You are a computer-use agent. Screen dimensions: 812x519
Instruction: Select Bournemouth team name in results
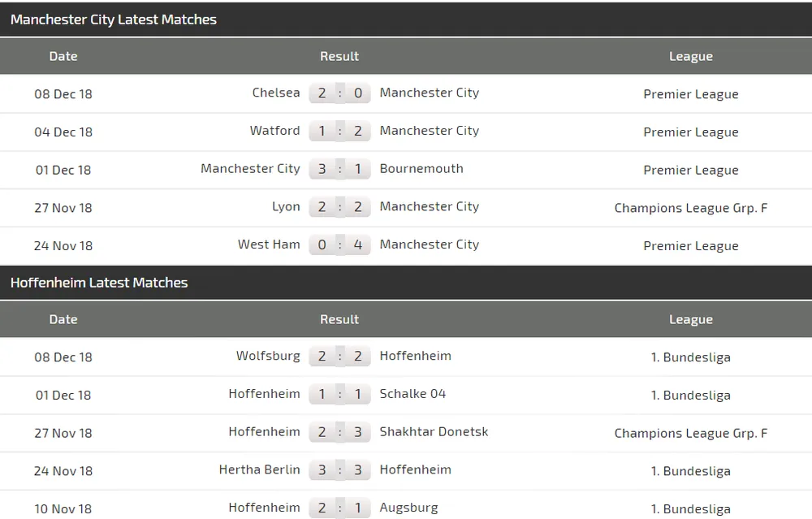pos(421,169)
